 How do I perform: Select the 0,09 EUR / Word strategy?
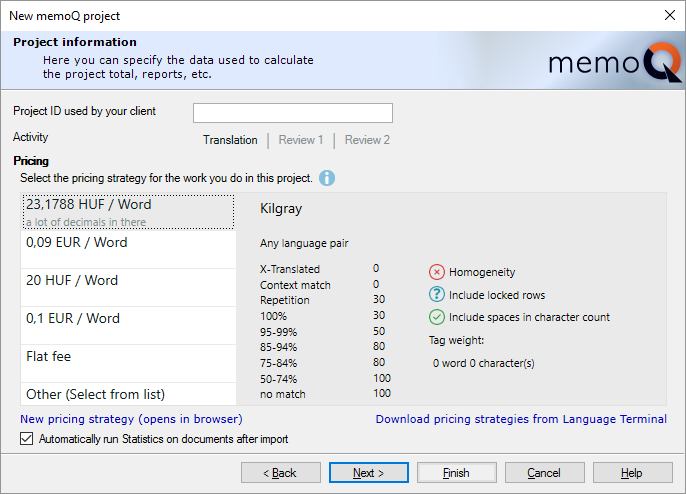pos(128,249)
